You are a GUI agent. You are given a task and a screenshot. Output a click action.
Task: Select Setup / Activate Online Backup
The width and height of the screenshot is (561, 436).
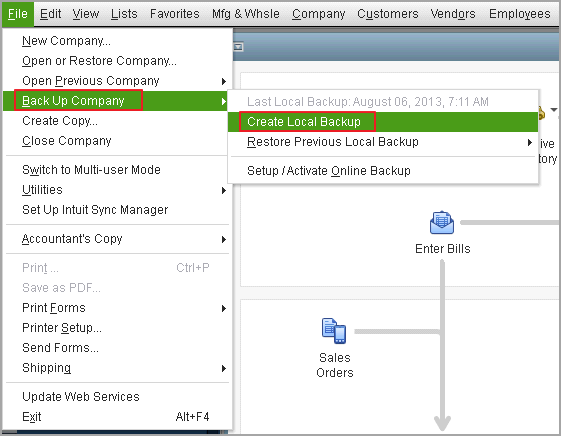point(383,171)
